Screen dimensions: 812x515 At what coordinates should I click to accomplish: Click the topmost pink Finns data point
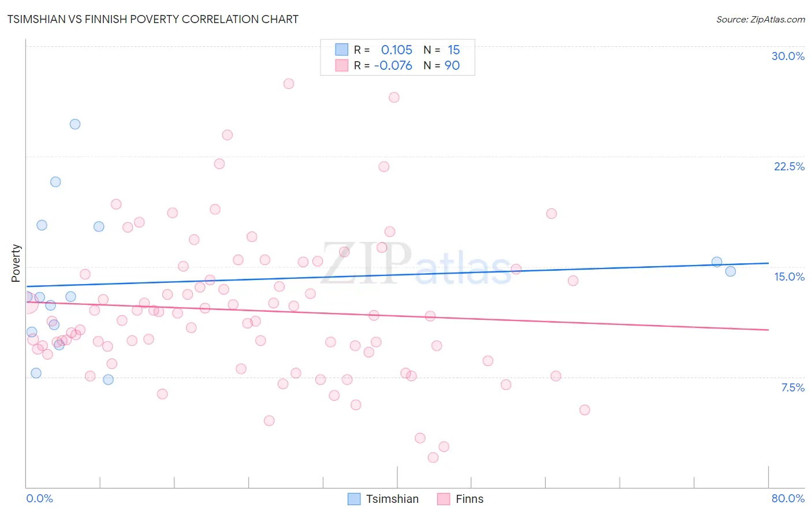[289, 84]
